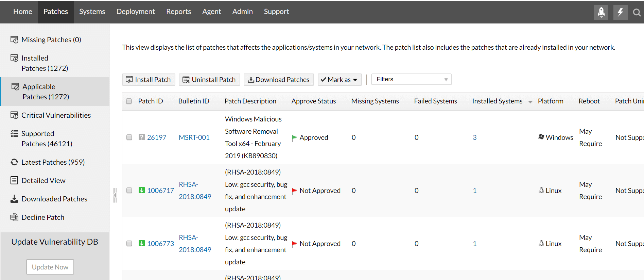Image resolution: width=644 pixels, height=280 pixels.
Task: Click the Downloaded Patches download icon
Action: 14,199
